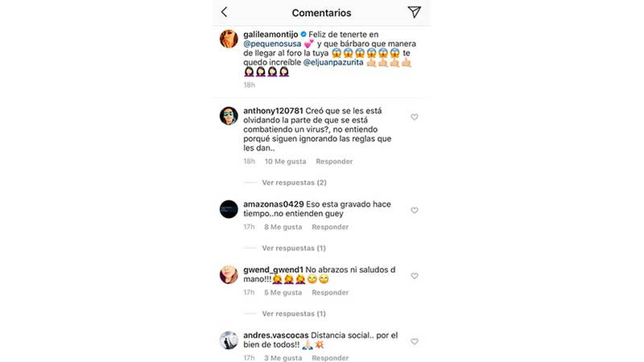
Task: Tap the back arrow in the header
Action: 224,12
